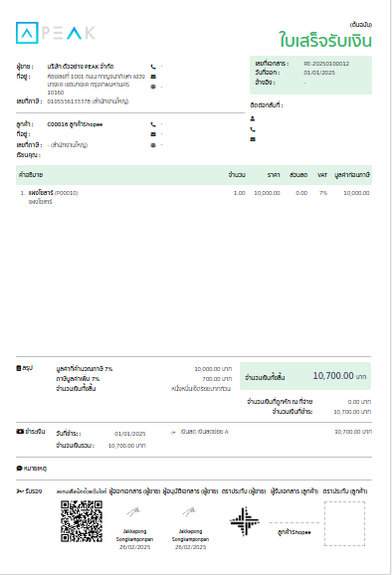Click the customer phone icon beside C00016
This screenshot has height=575, width=392.
pyautogui.click(x=153, y=124)
